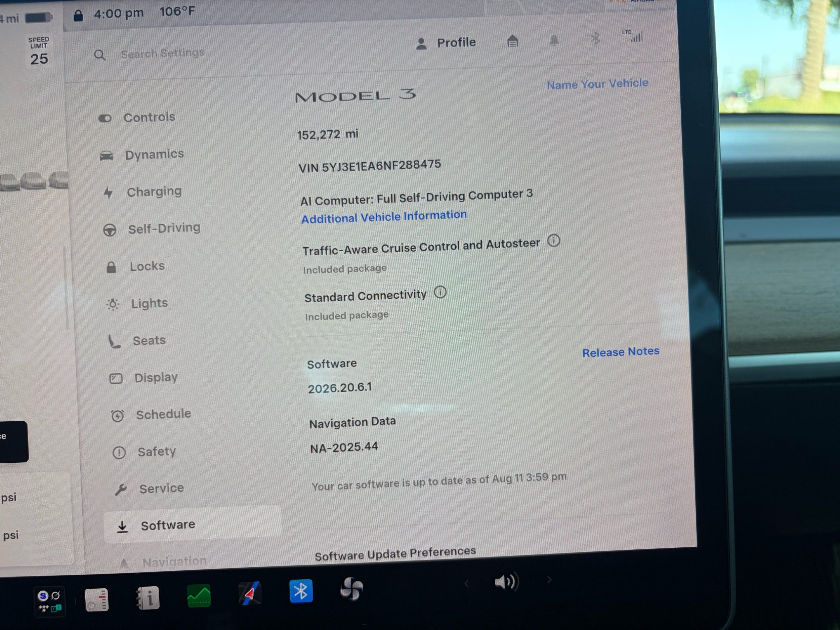This screenshot has width=840, height=630.
Task: Show info for Traffic-Aware Cruise Control and Autosteer
Action: (x=554, y=240)
